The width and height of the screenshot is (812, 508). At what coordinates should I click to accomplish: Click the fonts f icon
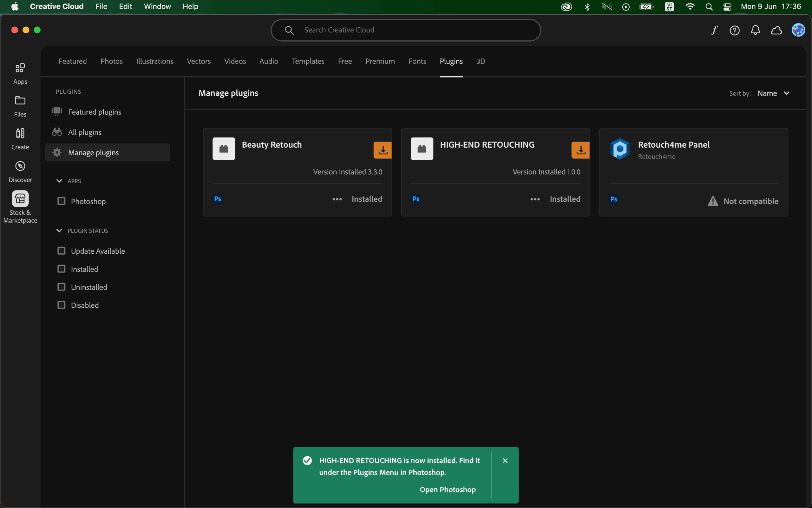click(x=714, y=30)
